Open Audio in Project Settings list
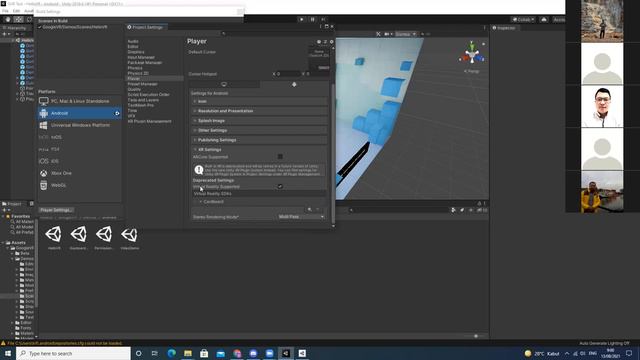Screen dimensions: 640x360 point(133,41)
